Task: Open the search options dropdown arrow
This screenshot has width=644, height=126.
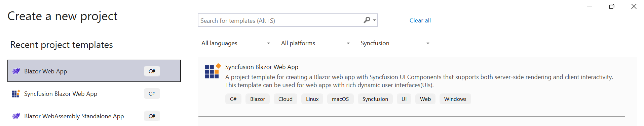Action: tap(374, 20)
